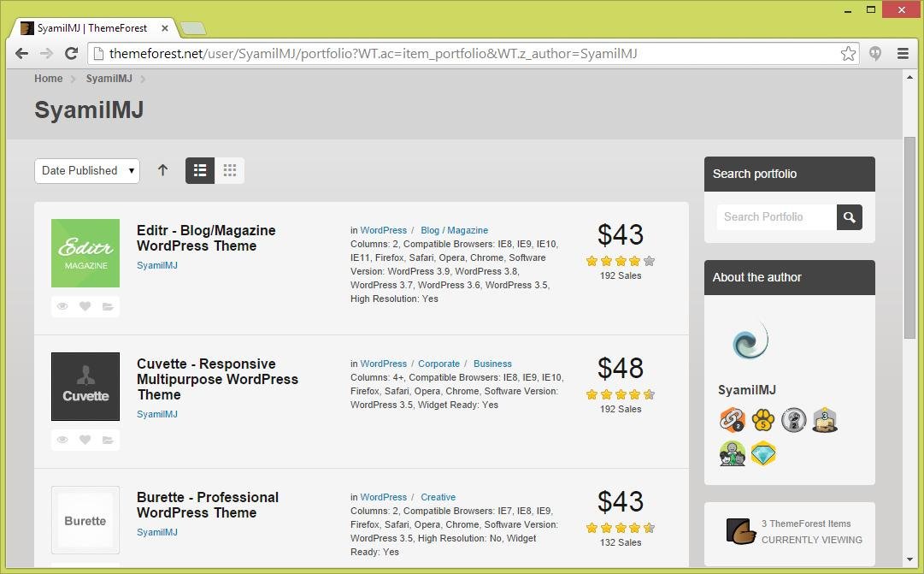The image size is (924, 574).
Task: Favorite Cuvette with the heart icon
Action: [x=85, y=440]
